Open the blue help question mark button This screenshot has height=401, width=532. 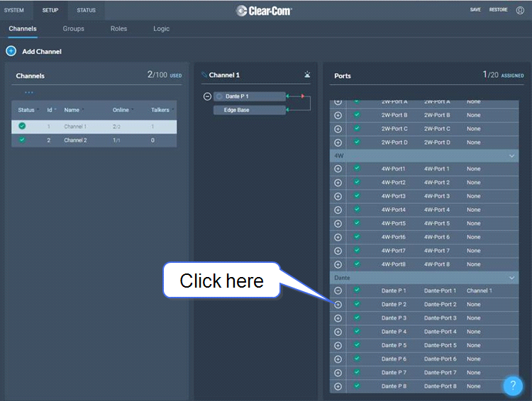pos(512,385)
